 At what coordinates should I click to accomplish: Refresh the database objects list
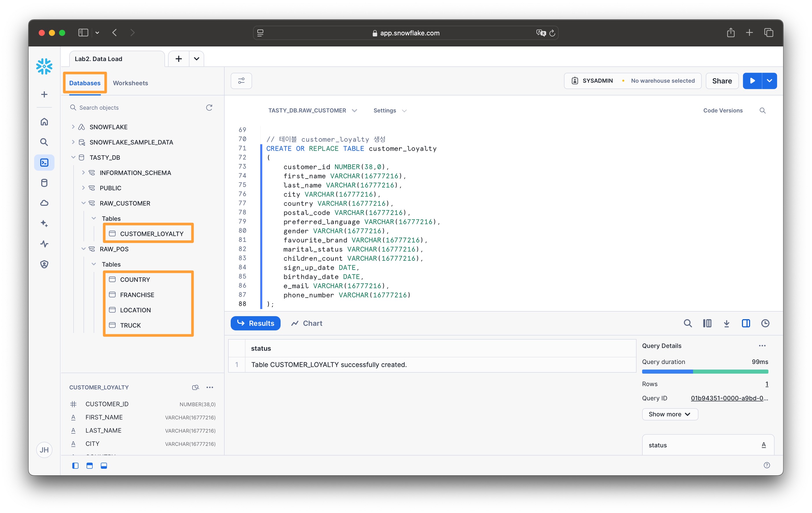(x=209, y=108)
